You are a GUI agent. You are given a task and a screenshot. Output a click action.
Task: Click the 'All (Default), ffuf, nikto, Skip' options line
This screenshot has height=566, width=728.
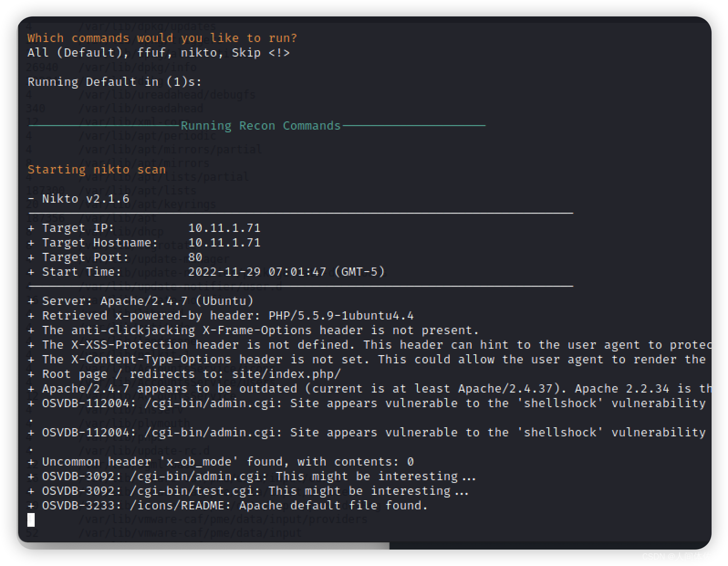pos(158,52)
